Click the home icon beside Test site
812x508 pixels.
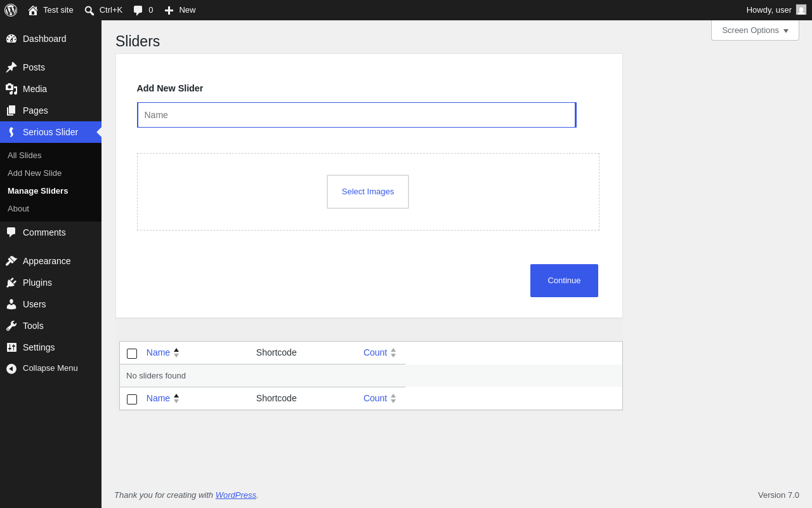pyautogui.click(x=33, y=10)
